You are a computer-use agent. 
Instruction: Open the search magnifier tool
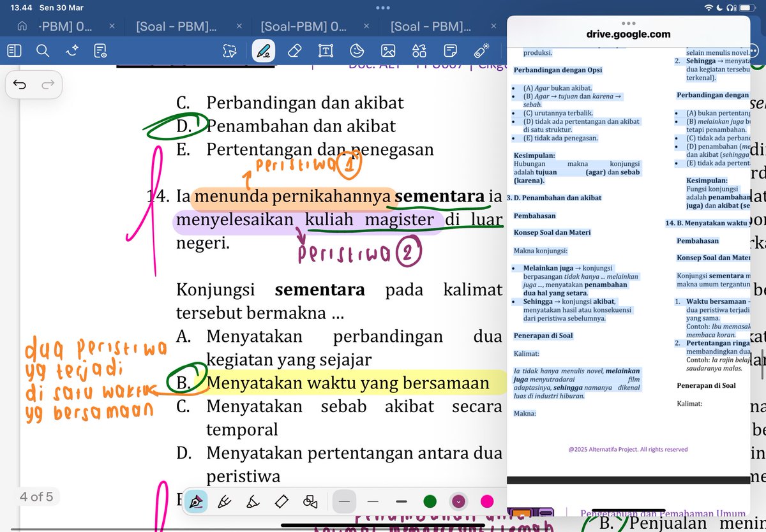click(x=43, y=51)
